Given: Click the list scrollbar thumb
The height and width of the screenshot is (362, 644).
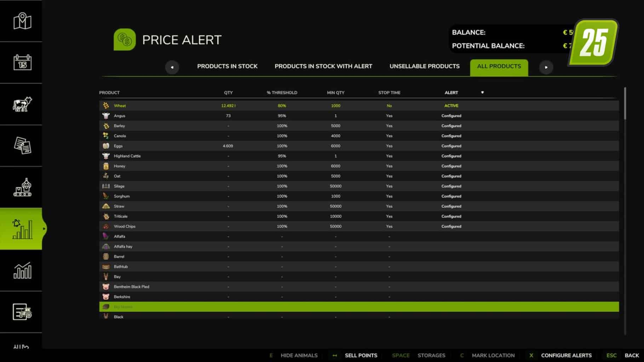Looking at the screenshot, I should tap(625, 103).
